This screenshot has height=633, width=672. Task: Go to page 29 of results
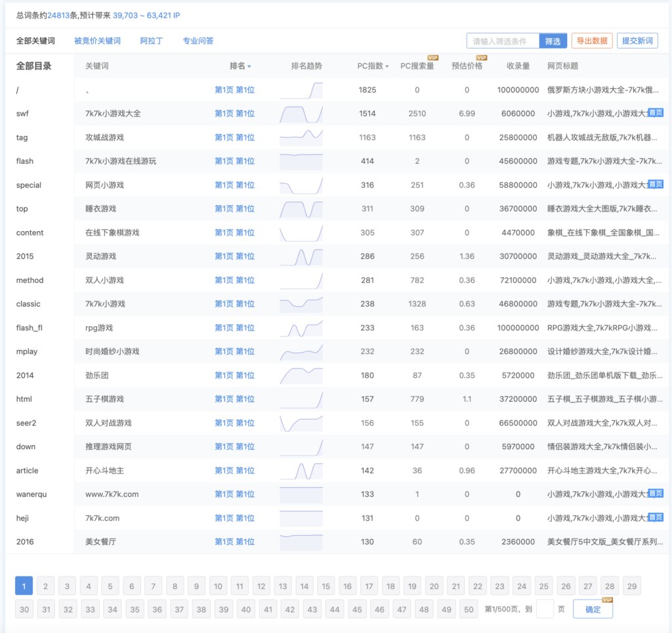point(632,586)
